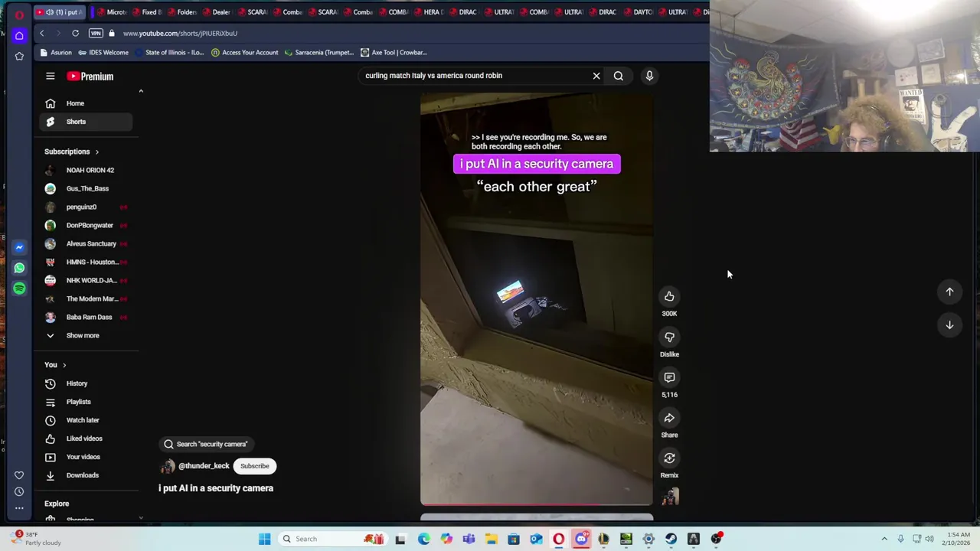Screen dimensions: 980x551
Task: Open the weather widget Partly cloudy
Action: pos(34,539)
